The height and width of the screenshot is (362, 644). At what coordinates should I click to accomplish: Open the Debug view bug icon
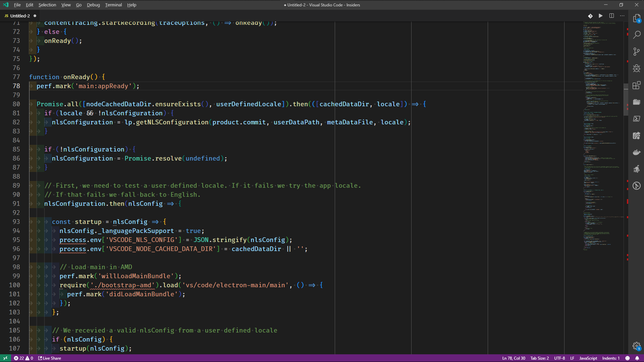(x=636, y=68)
